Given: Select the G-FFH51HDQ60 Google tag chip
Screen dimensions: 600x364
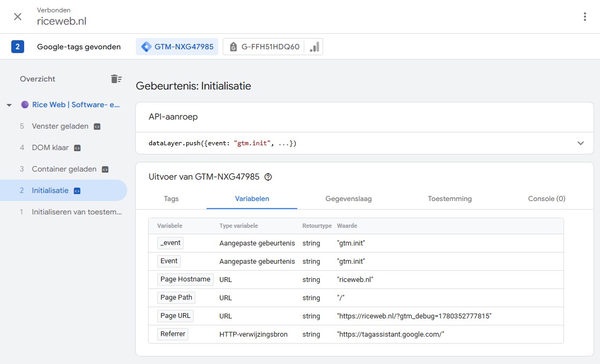Looking at the screenshot, I should (264, 47).
